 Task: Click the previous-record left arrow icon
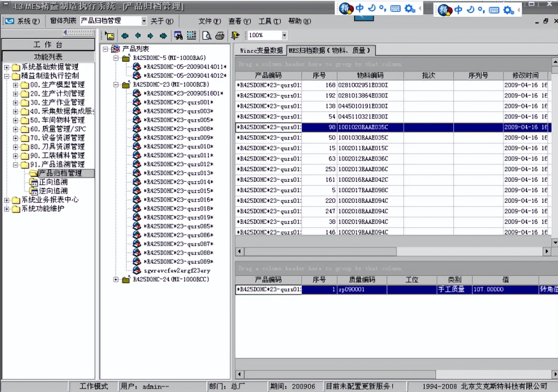click(138, 36)
